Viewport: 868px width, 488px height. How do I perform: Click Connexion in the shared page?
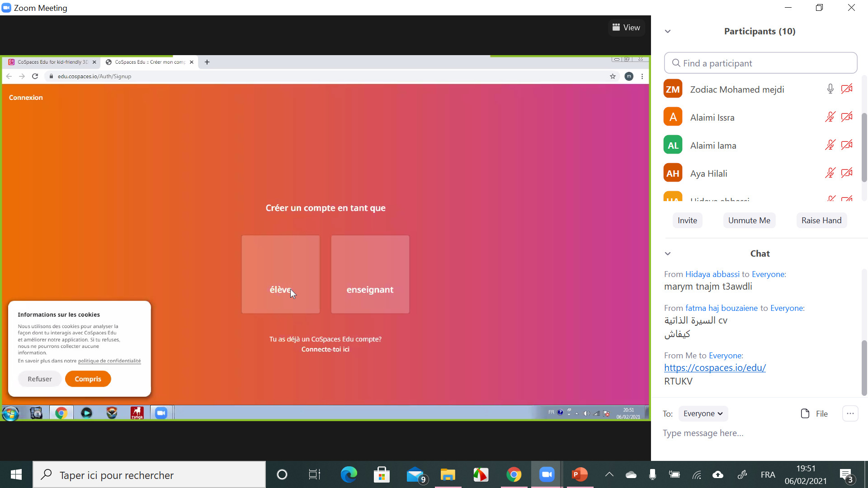pos(26,98)
